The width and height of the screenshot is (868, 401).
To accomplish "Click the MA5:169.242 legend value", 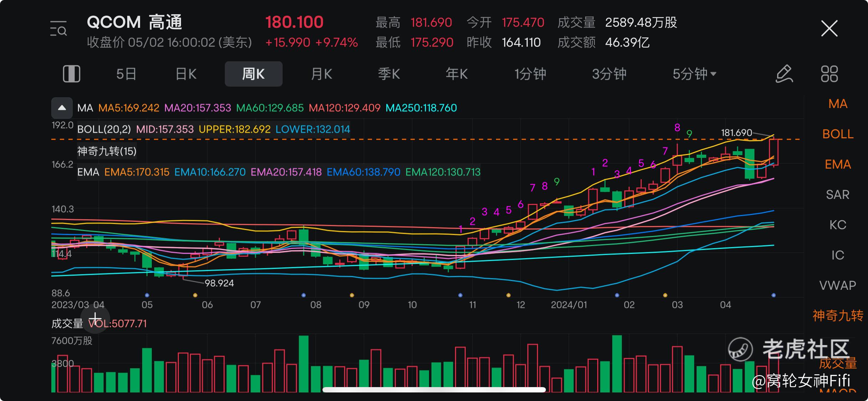I will [x=129, y=108].
